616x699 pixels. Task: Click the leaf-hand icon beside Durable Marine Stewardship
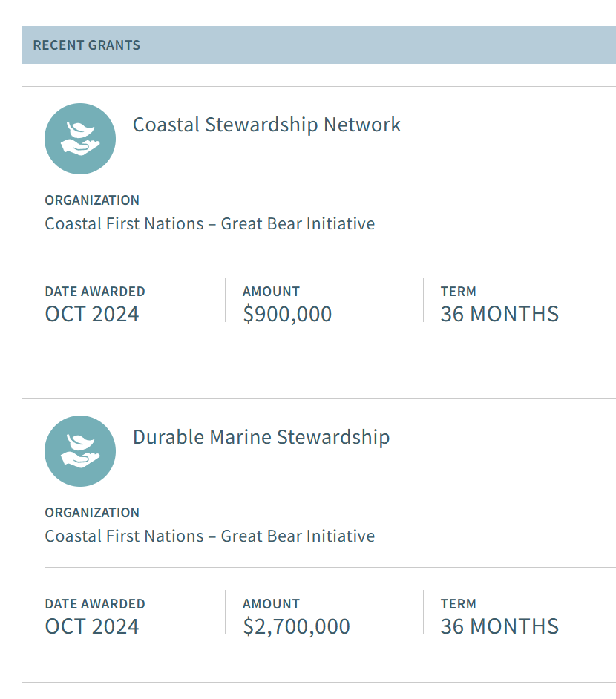[80, 451]
